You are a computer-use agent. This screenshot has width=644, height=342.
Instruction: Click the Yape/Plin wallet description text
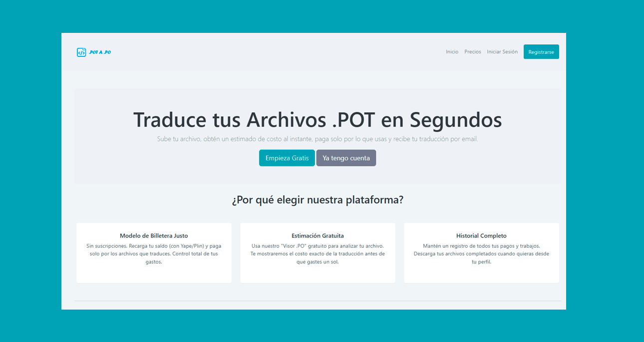(154, 254)
